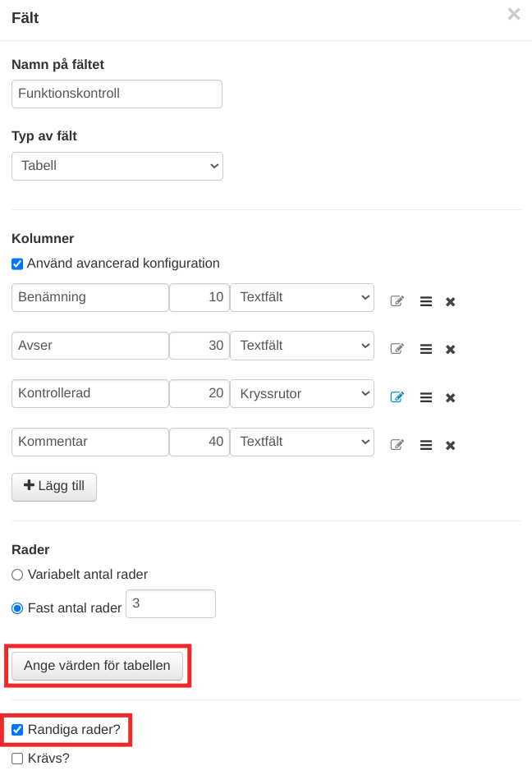Screen dimensions: 532x784
Task: Open edit options for Kontrollerad column
Action: 397,397
